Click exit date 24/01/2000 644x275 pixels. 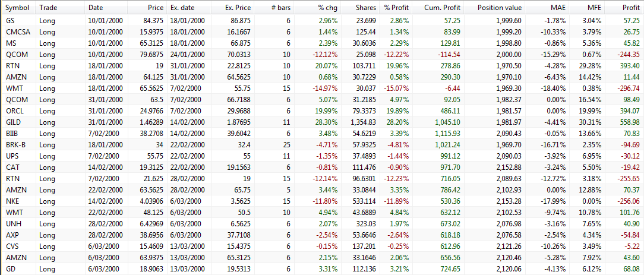pyautogui.click(x=187, y=54)
